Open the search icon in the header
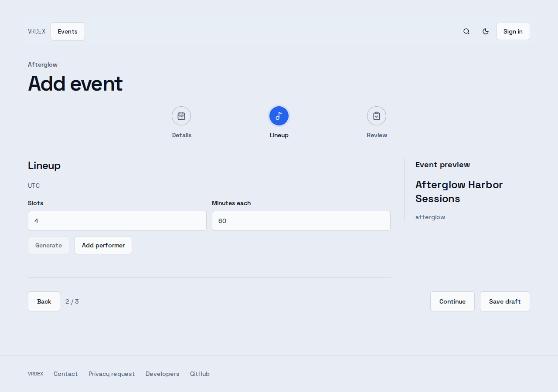 click(466, 31)
